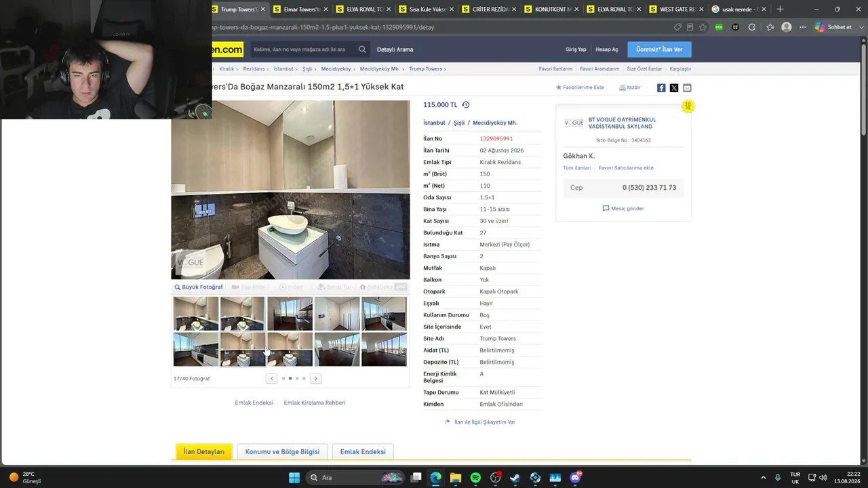Screen dimensions: 868x488
Task: Click the Emlak Kiralama Rehberi link
Action: tap(315, 403)
